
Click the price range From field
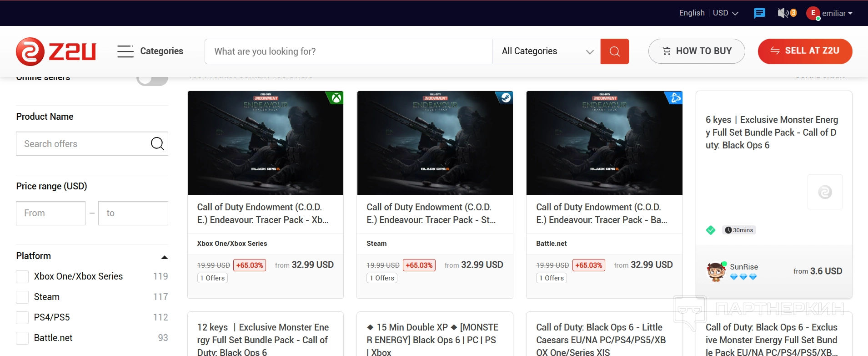tap(51, 213)
